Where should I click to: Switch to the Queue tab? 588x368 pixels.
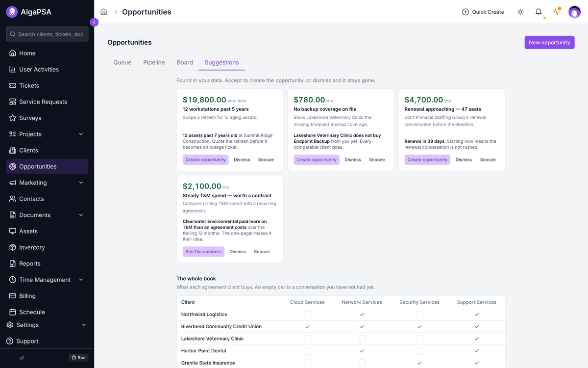tap(122, 62)
